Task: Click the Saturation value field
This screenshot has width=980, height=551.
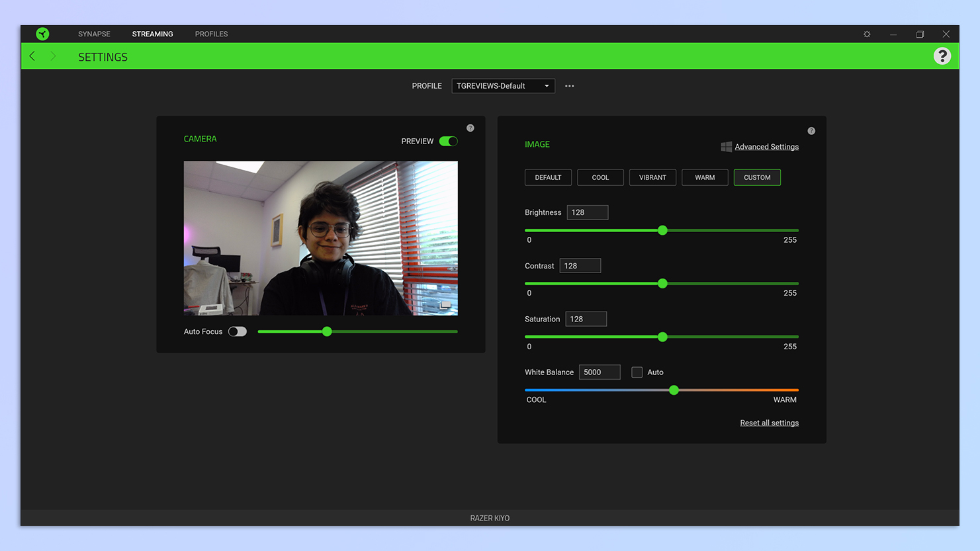Action: point(586,319)
